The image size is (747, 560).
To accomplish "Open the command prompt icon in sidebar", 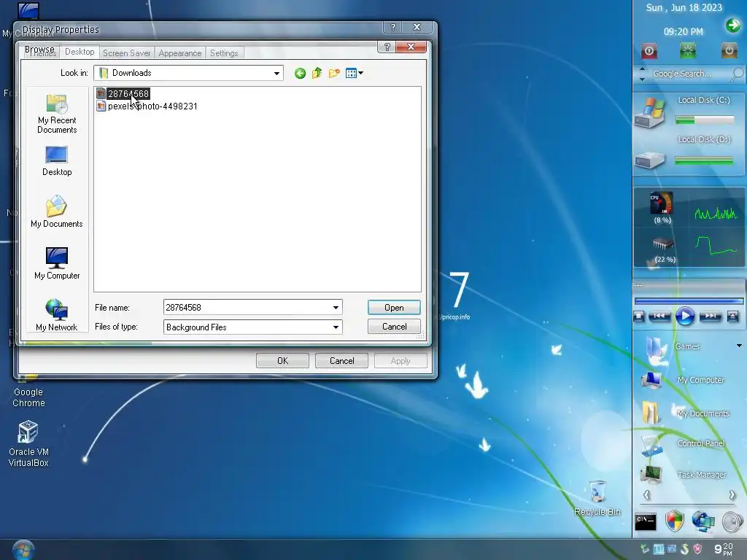I will [x=646, y=522].
